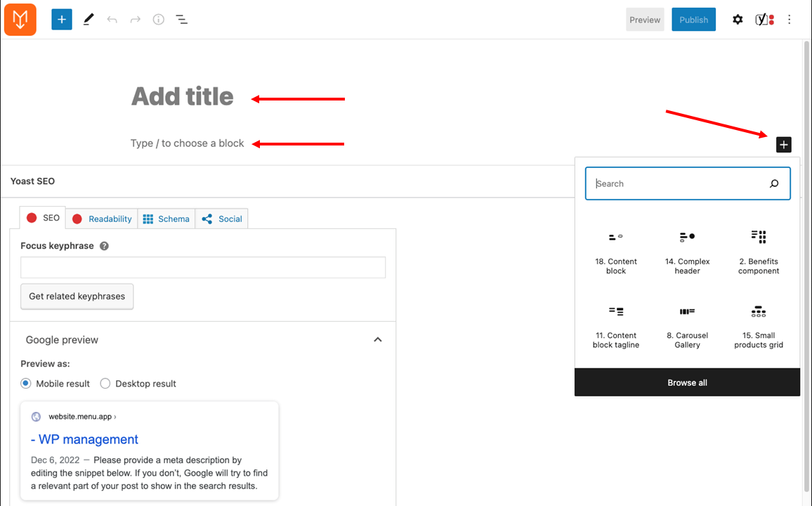Open the List View icon
The height and width of the screenshot is (506, 812).
pyautogui.click(x=182, y=20)
